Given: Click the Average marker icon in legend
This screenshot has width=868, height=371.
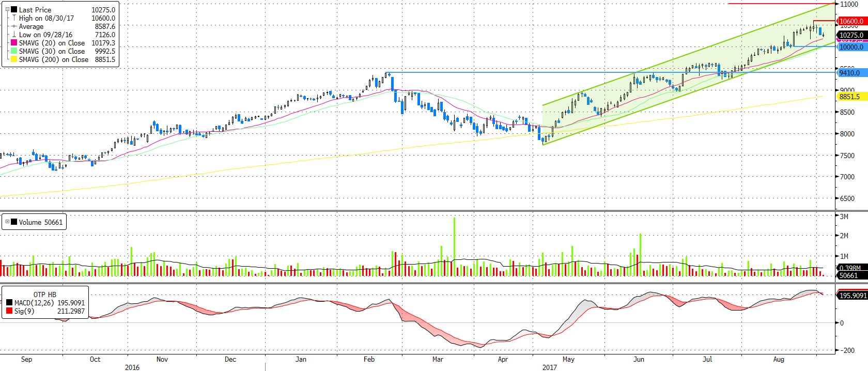Looking at the screenshot, I should pyautogui.click(x=14, y=26).
